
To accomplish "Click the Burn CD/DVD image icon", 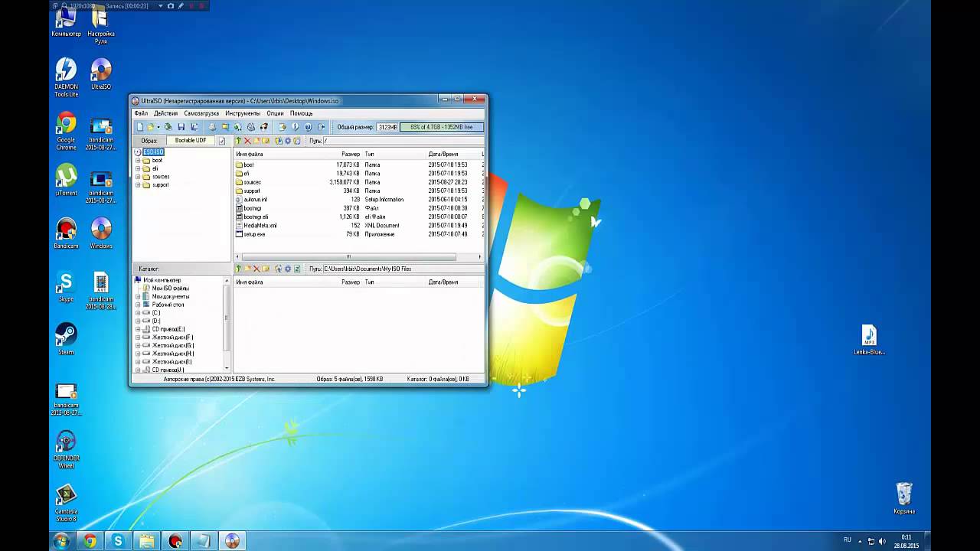I will (x=264, y=127).
